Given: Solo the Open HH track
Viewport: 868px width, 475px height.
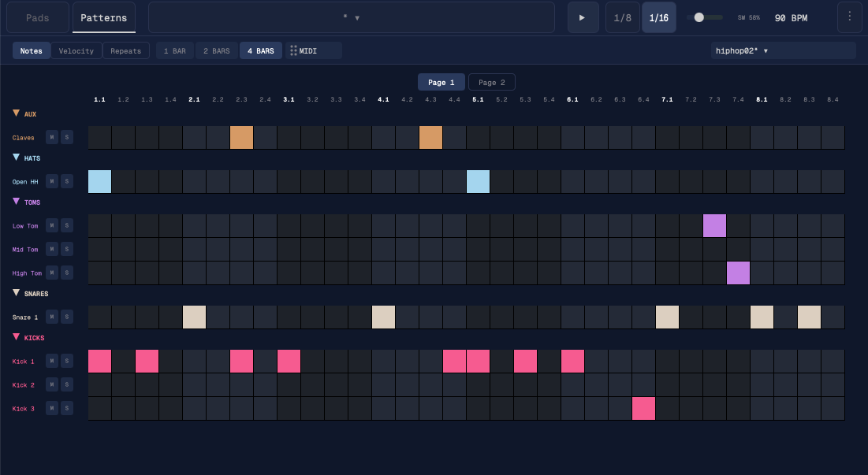Looking at the screenshot, I should tap(67, 181).
